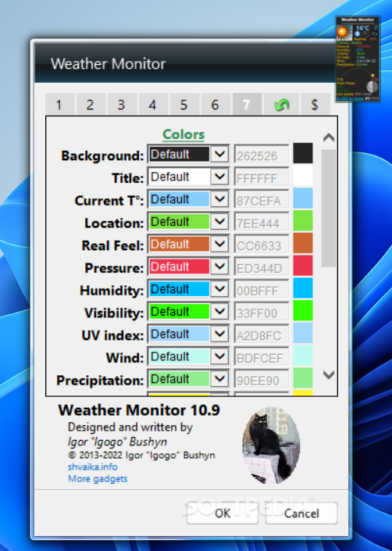The image size is (392, 551).
Task: Open the Real Feel color dropdown
Action: (x=188, y=244)
